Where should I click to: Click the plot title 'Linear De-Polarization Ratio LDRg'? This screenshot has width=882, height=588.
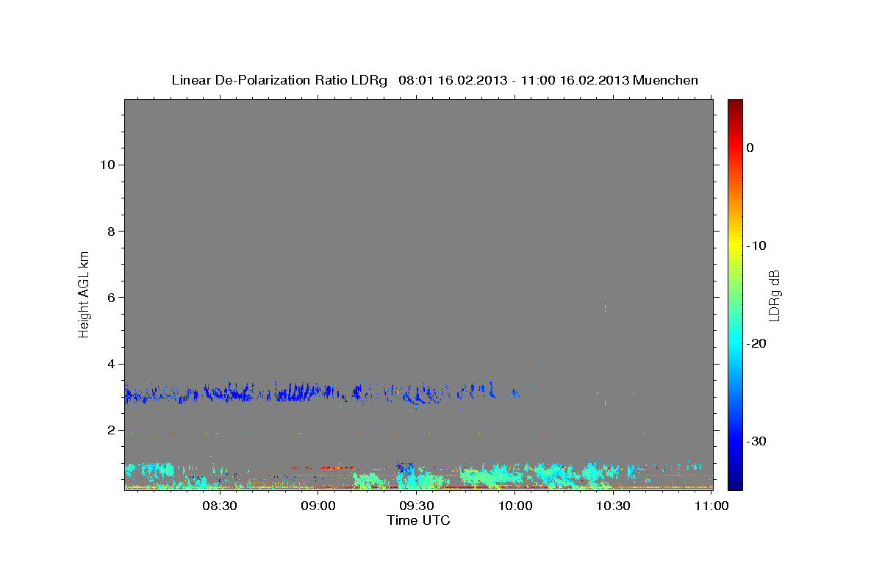279,80
